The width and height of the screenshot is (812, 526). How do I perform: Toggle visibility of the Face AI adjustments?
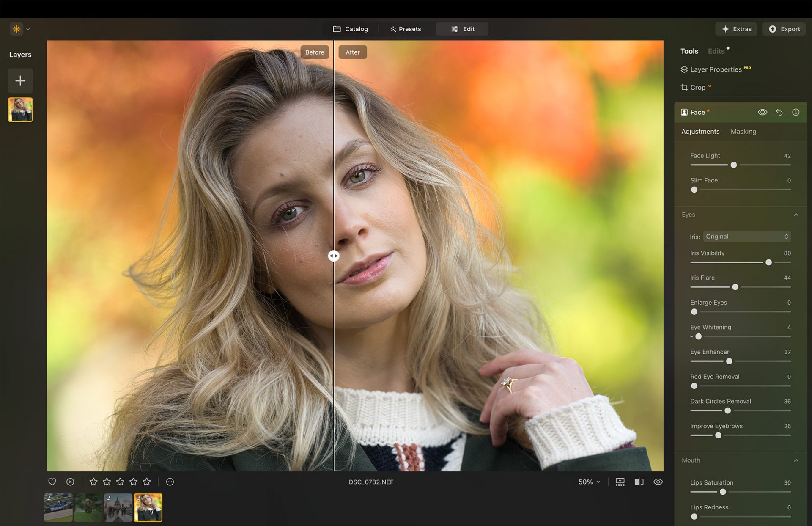(763, 112)
